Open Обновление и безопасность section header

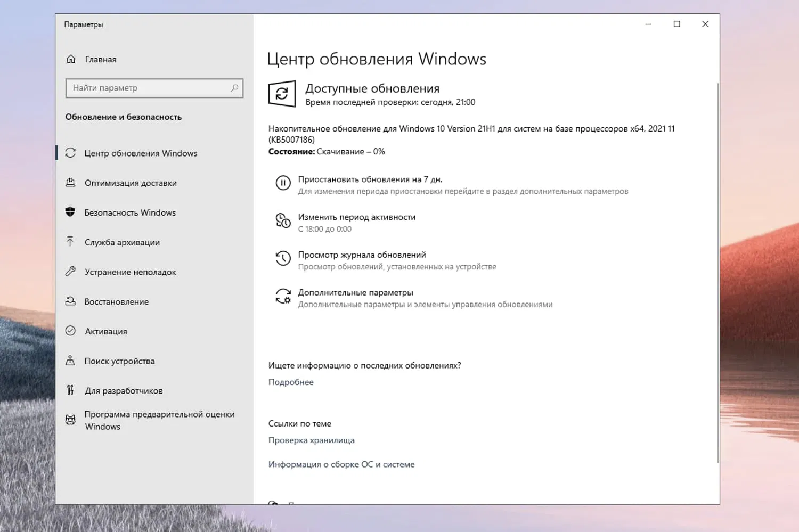click(124, 117)
